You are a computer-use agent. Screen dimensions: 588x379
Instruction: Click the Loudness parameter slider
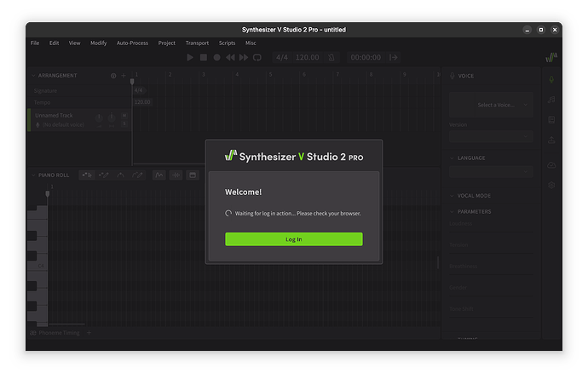pos(491,232)
